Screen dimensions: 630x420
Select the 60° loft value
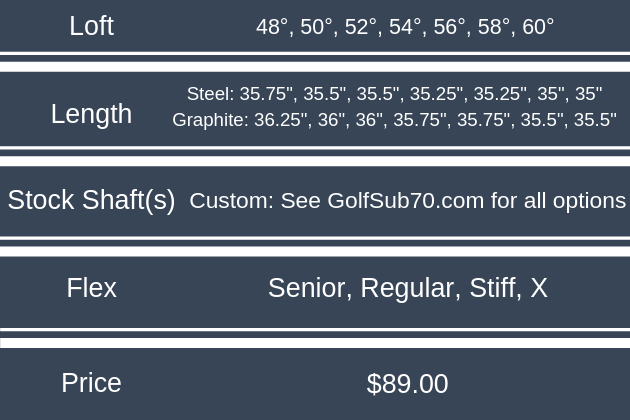[x=537, y=27]
